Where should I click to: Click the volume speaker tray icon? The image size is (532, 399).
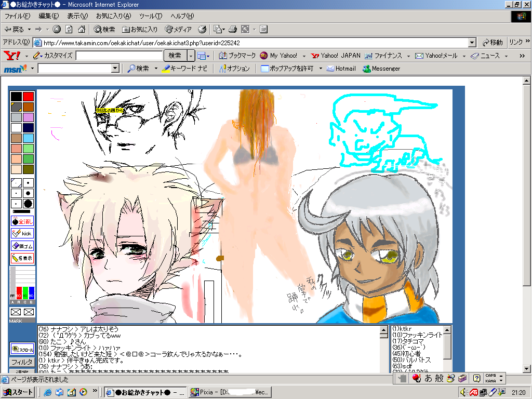point(463,392)
